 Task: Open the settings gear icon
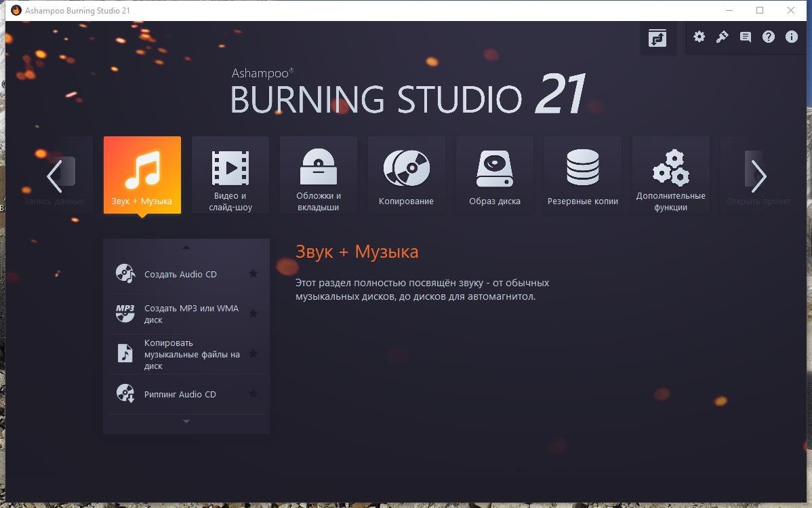(x=699, y=37)
